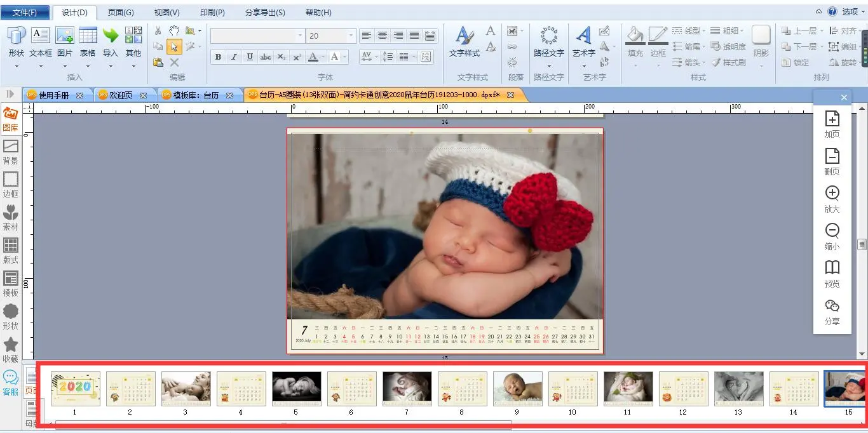Open 预览 preview book icon
Viewport: 868px width, 433px height.
click(832, 268)
